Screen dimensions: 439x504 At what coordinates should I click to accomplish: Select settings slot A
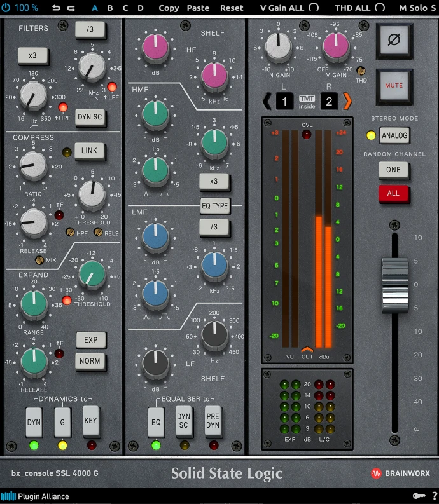click(x=95, y=8)
